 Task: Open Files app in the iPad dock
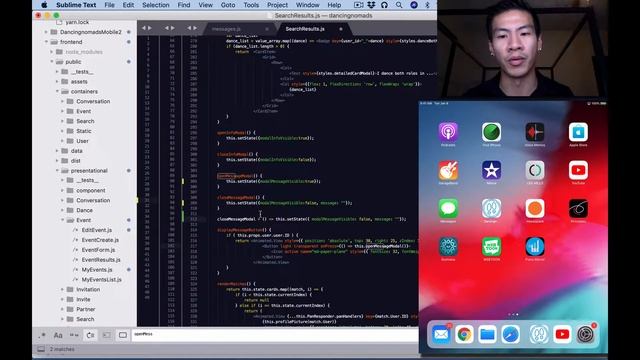[487, 334]
